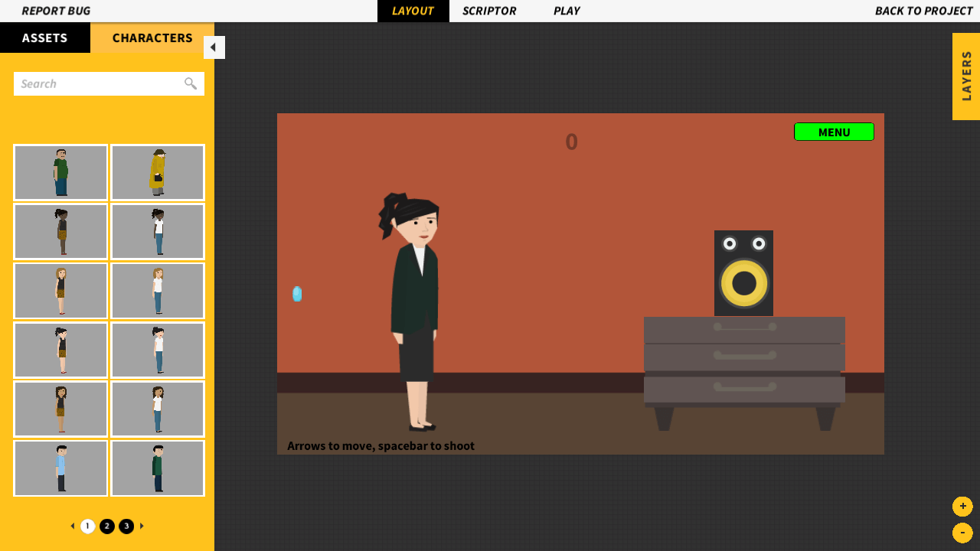This screenshot has height=551, width=980.
Task: Focus the character search field
Action: click(x=109, y=83)
